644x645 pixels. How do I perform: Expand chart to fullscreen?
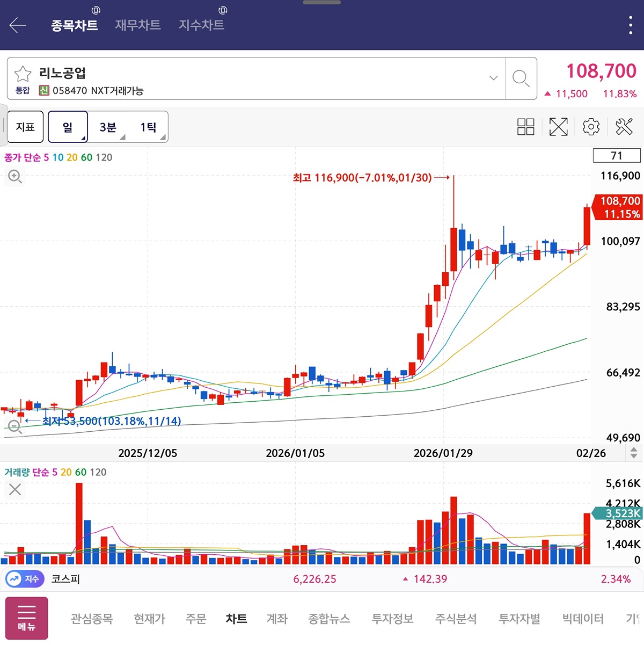coord(558,127)
